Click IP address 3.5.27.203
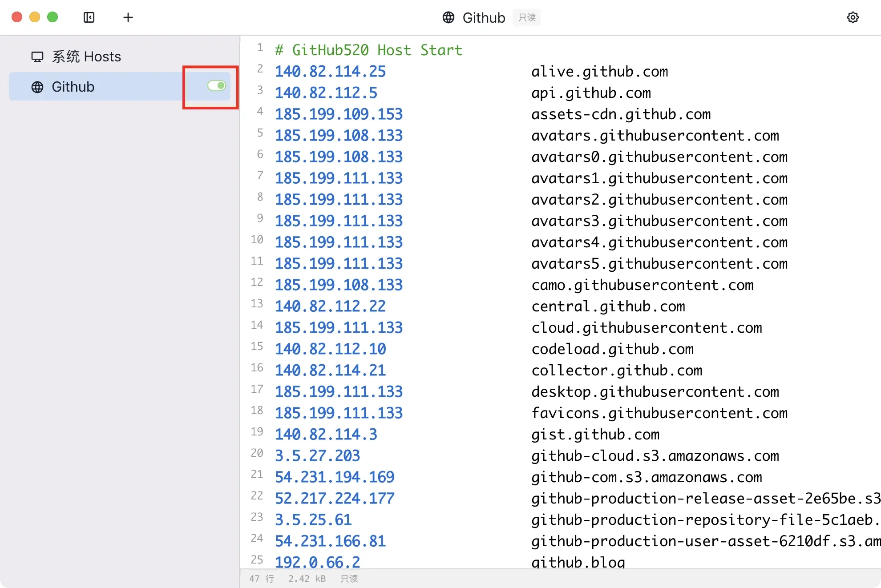The width and height of the screenshot is (881, 588). 317,455
